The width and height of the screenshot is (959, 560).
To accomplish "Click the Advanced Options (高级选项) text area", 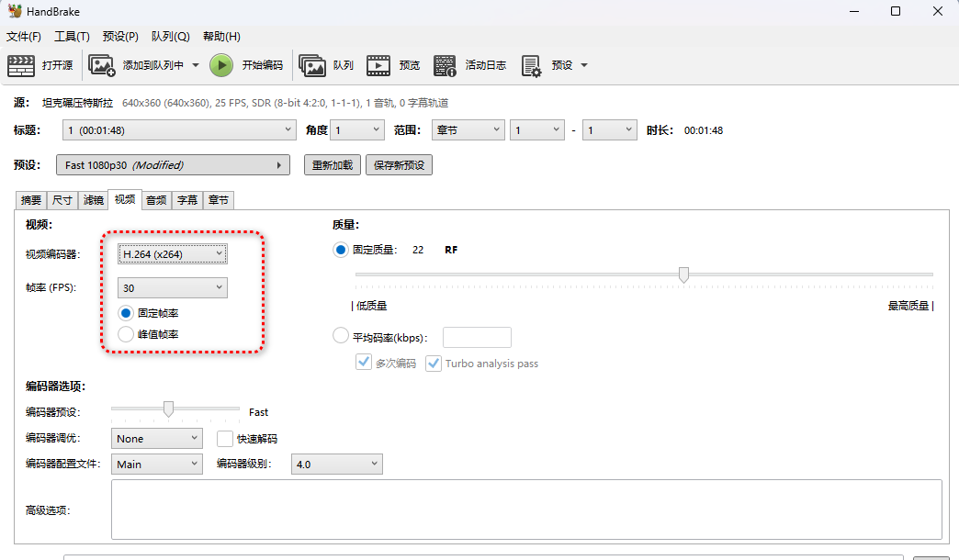I will pos(526,510).
